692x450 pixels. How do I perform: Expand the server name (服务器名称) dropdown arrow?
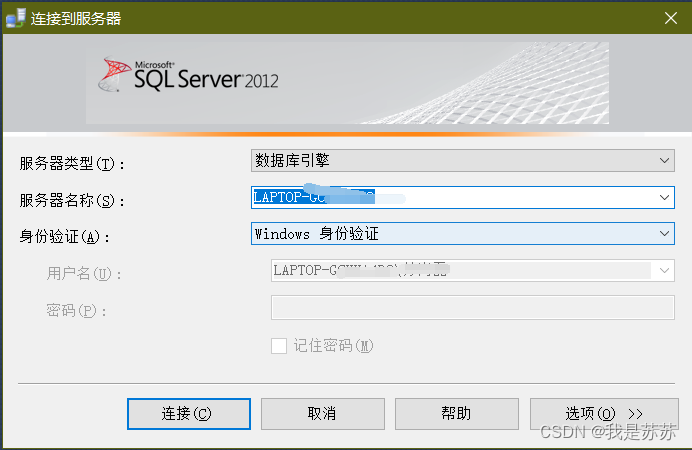point(664,197)
